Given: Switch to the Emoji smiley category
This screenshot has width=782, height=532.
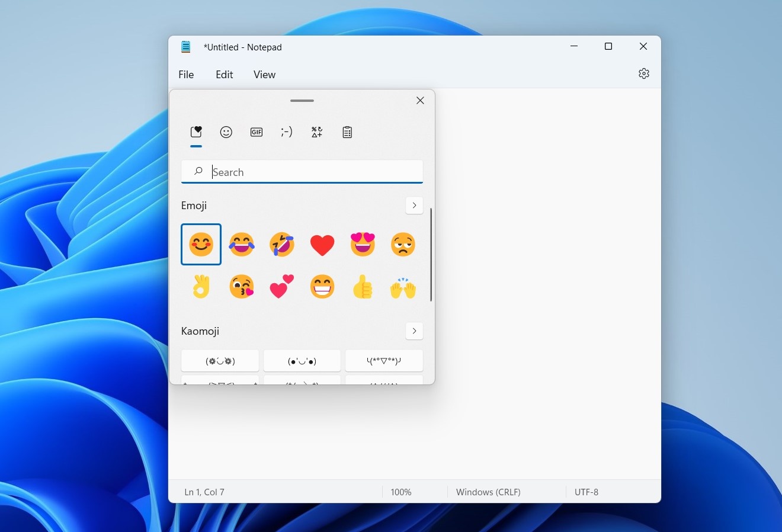Looking at the screenshot, I should (226, 132).
